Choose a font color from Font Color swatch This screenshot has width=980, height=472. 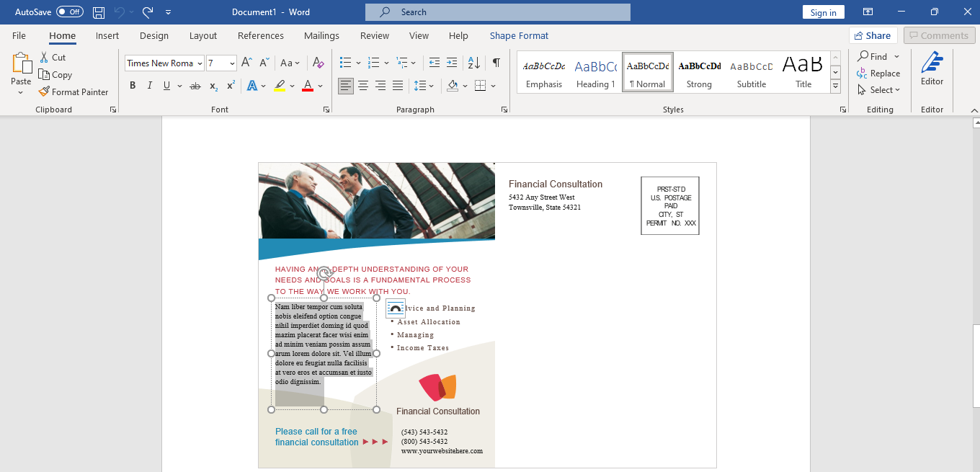tap(308, 85)
